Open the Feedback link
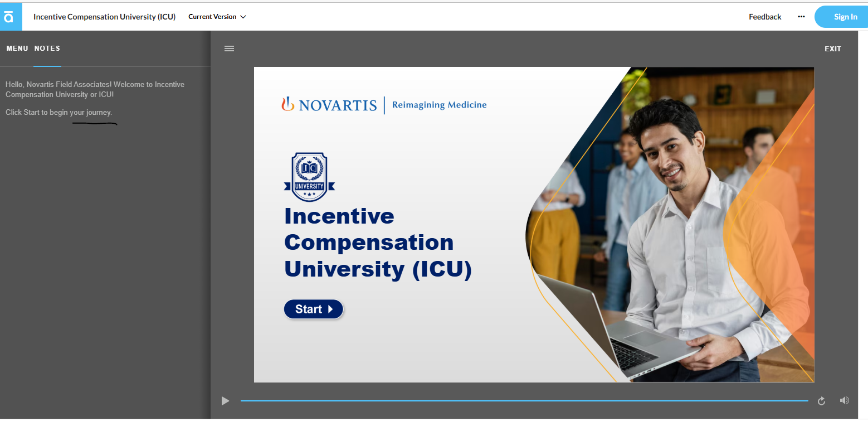 pos(765,17)
